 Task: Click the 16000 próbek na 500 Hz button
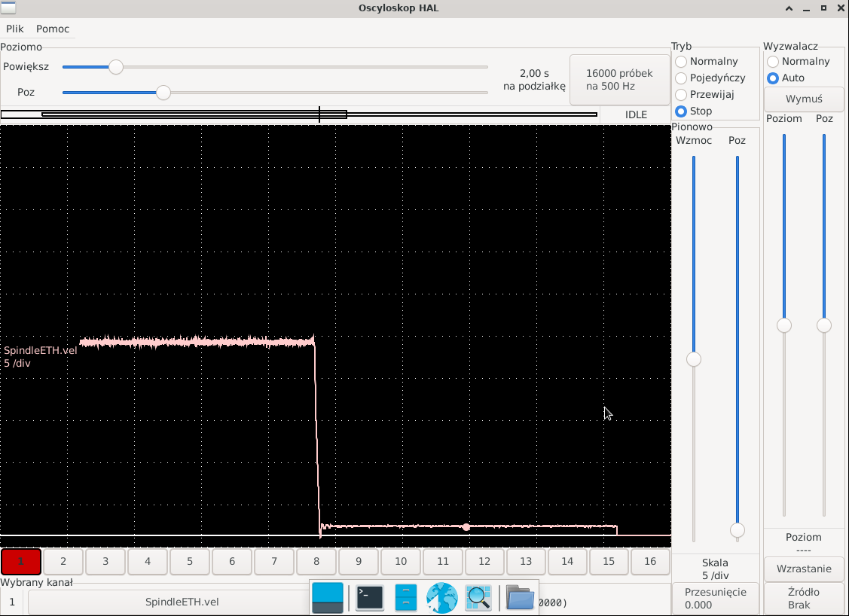619,80
